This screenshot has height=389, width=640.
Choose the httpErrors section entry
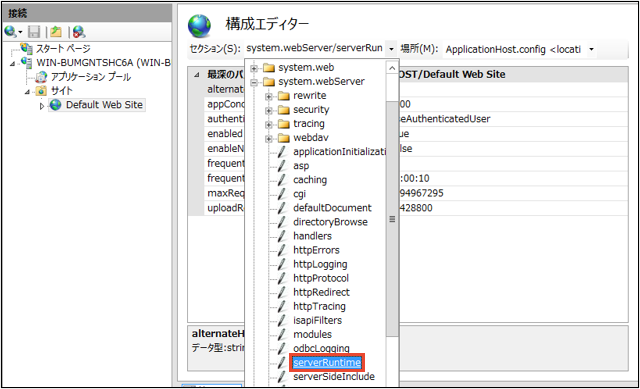(x=316, y=250)
